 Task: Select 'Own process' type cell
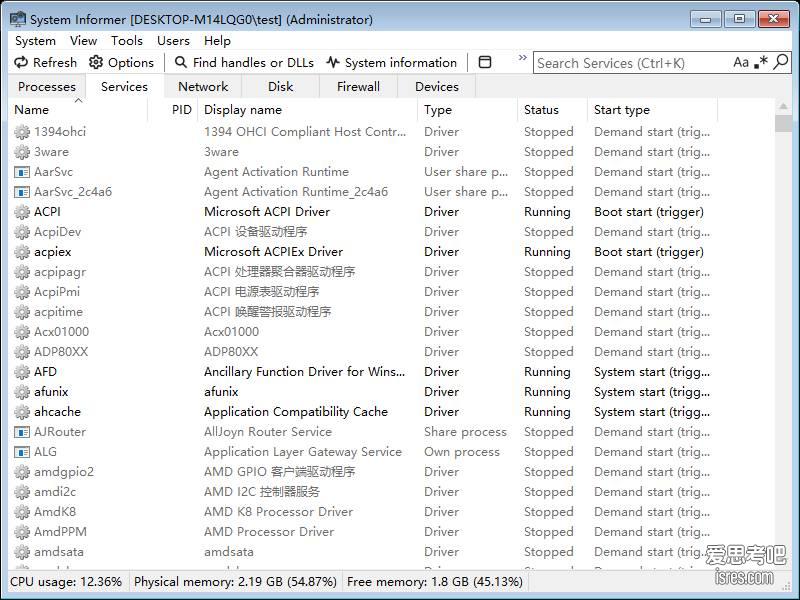pyautogui.click(x=462, y=452)
